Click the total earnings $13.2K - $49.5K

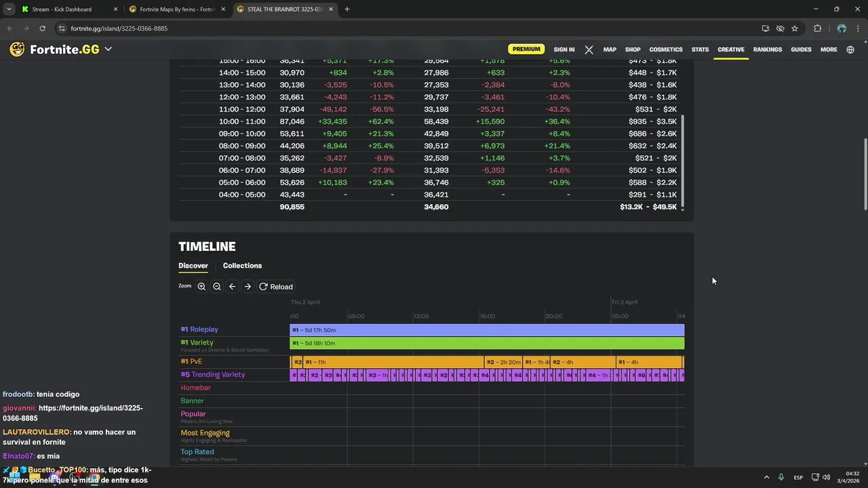[648, 207]
